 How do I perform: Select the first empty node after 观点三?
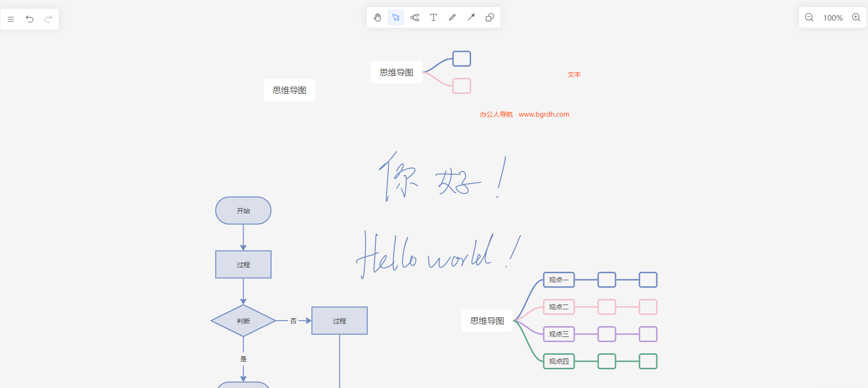point(607,334)
